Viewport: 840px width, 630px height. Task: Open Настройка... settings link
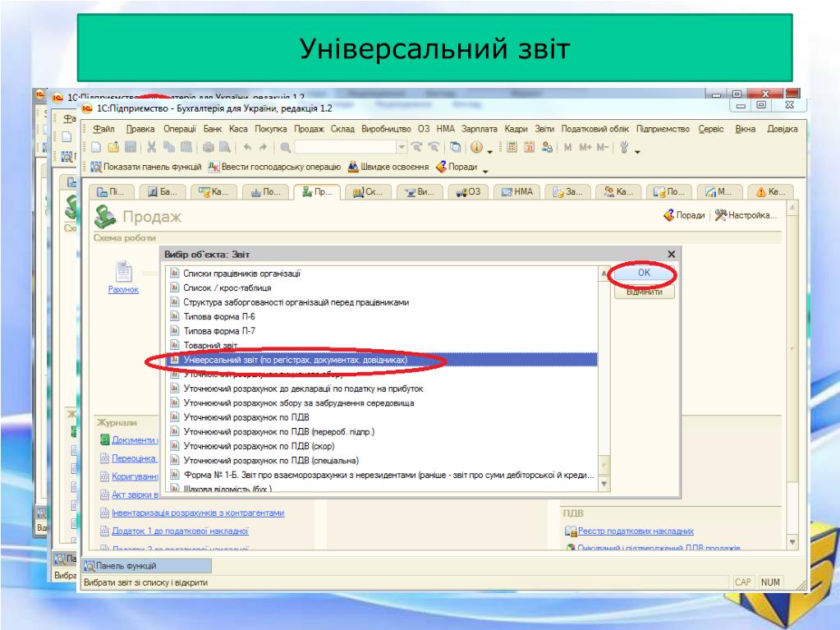point(746,215)
